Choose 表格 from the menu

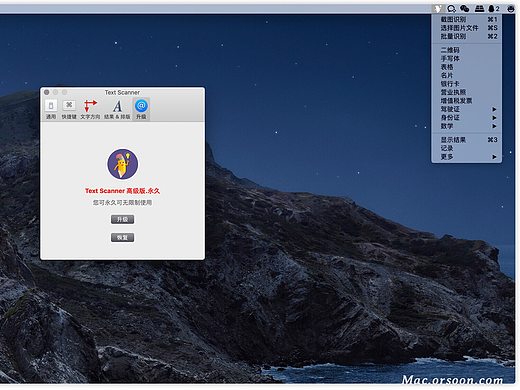coord(467,67)
